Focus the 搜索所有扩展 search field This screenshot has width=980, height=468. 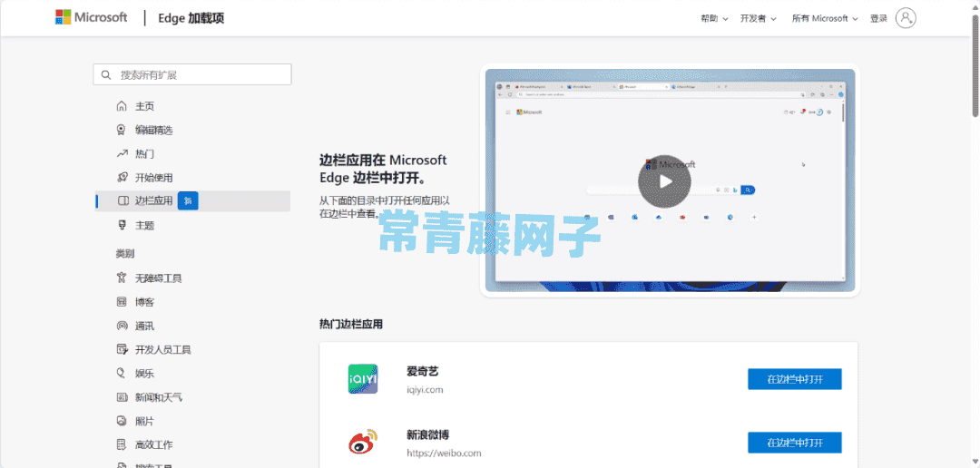click(x=192, y=74)
